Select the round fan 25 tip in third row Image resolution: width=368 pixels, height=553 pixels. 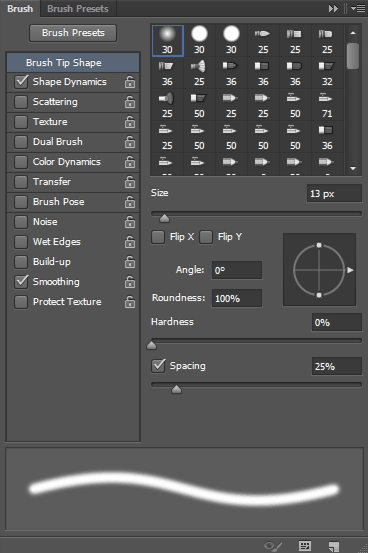167,105
